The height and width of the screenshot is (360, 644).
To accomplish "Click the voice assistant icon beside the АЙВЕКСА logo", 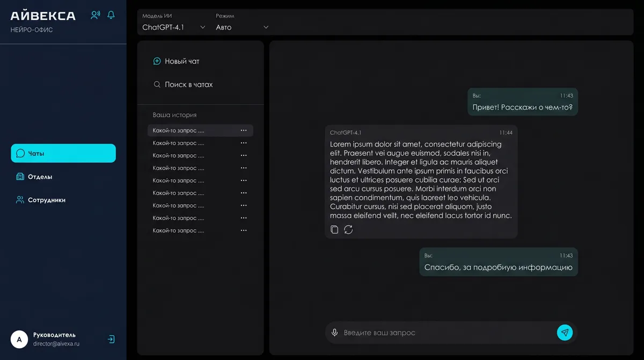I will tap(96, 15).
